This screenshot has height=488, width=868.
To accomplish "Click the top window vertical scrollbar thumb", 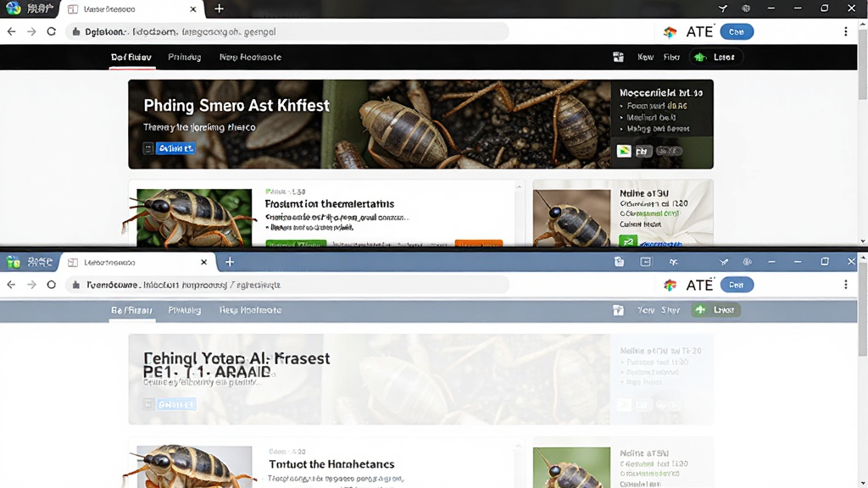I will coord(862,64).
